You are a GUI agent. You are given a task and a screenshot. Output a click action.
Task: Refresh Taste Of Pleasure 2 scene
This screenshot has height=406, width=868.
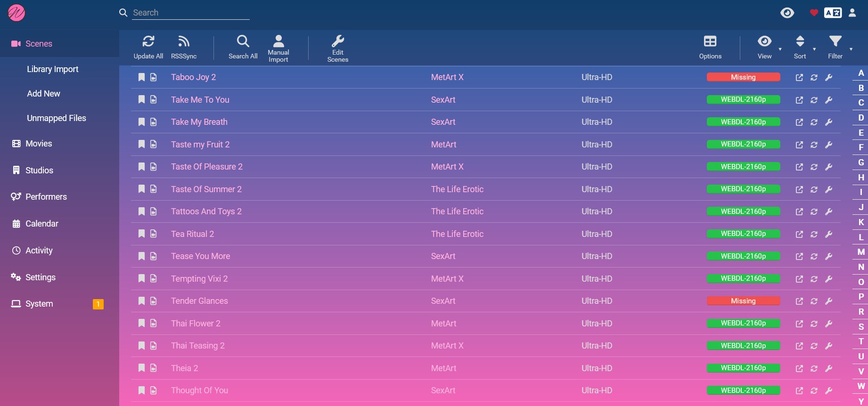(x=814, y=167)
